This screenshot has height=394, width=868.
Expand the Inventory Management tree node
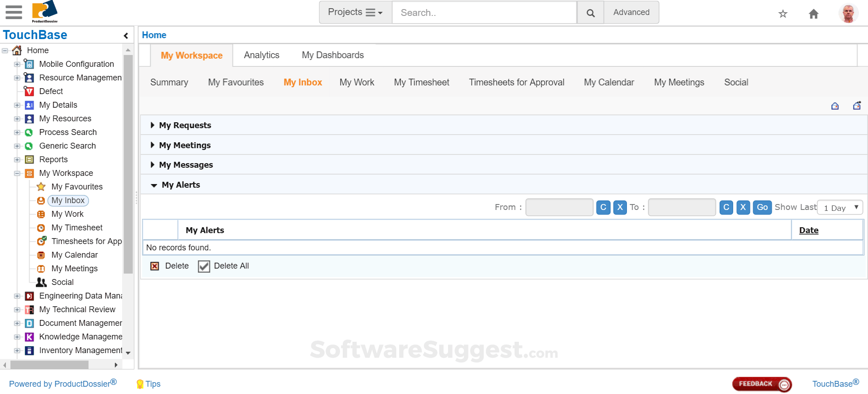click(x=17, y=350)
